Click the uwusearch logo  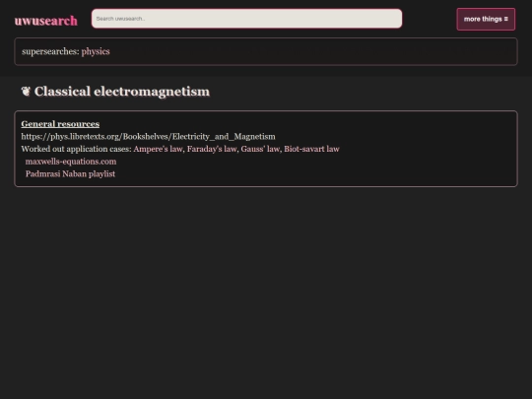pyautogui.click(x=45, y=21)
